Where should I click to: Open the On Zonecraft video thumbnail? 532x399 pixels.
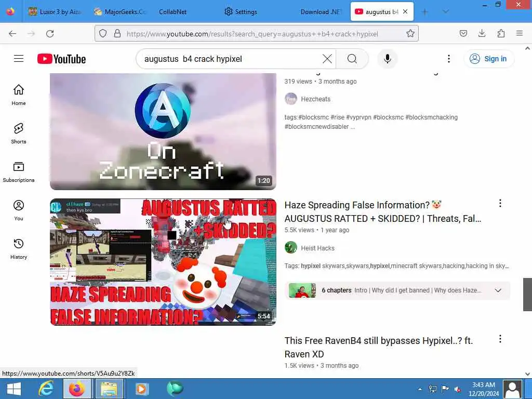[163, 131]
